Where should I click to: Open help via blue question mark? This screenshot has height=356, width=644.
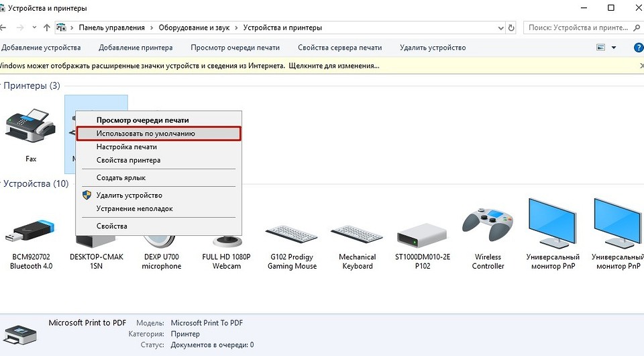pyautogui.click(x=638, y=48)
